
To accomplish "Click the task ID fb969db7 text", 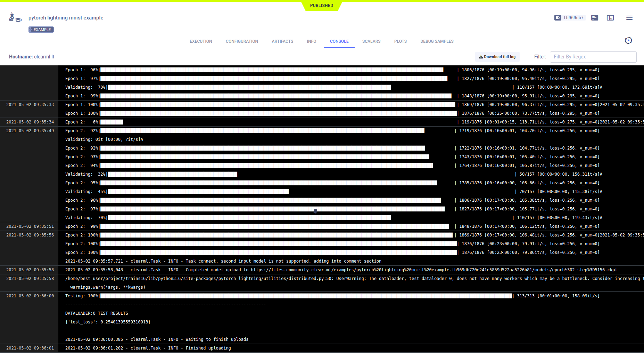I will (573, 18).
